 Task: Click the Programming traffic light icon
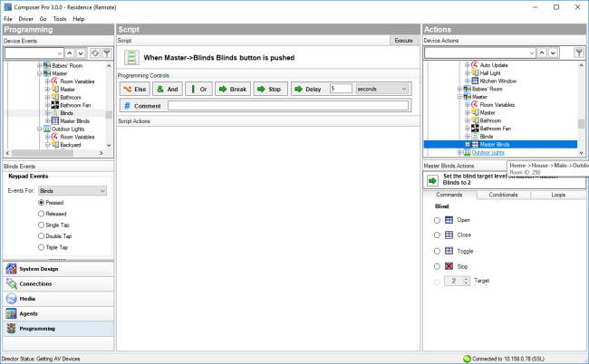pyautogui.click(x=11, y=329)
